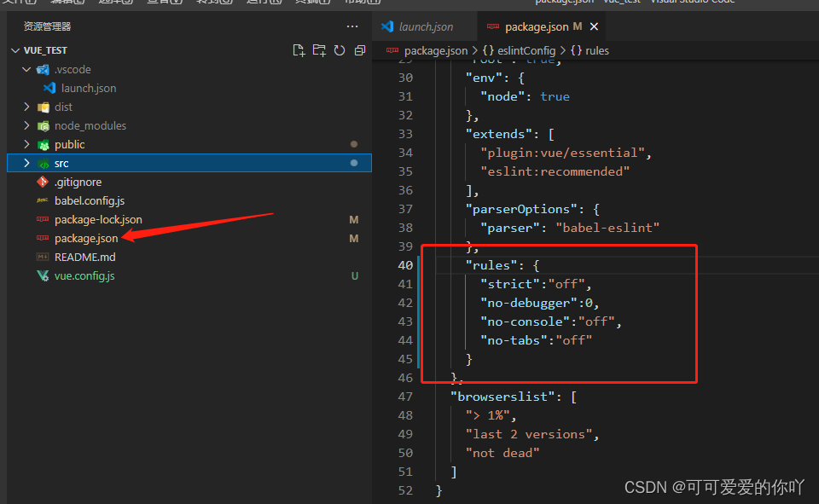Open babel.config.js from explorer
This screenshot has width=819, height=504.
coord(90,201)
